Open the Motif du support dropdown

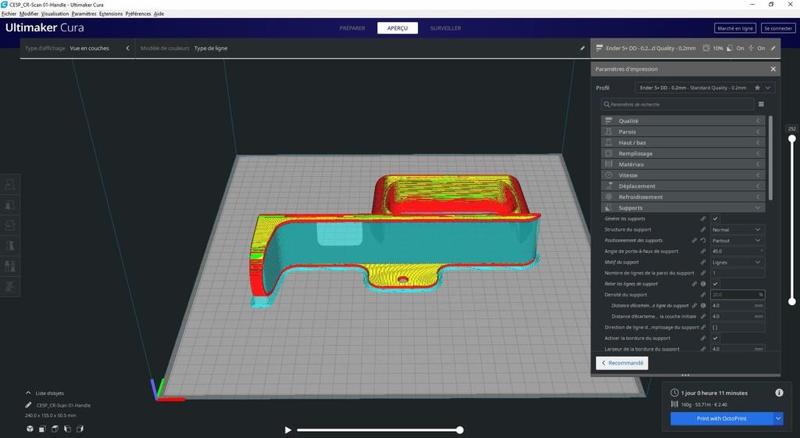click(x=736, y=262)
